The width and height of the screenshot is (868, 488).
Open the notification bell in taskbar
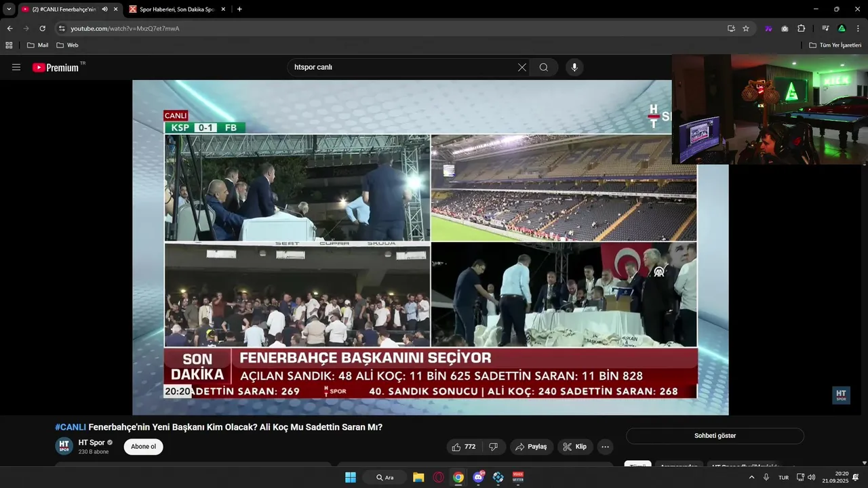click(856, 477)
